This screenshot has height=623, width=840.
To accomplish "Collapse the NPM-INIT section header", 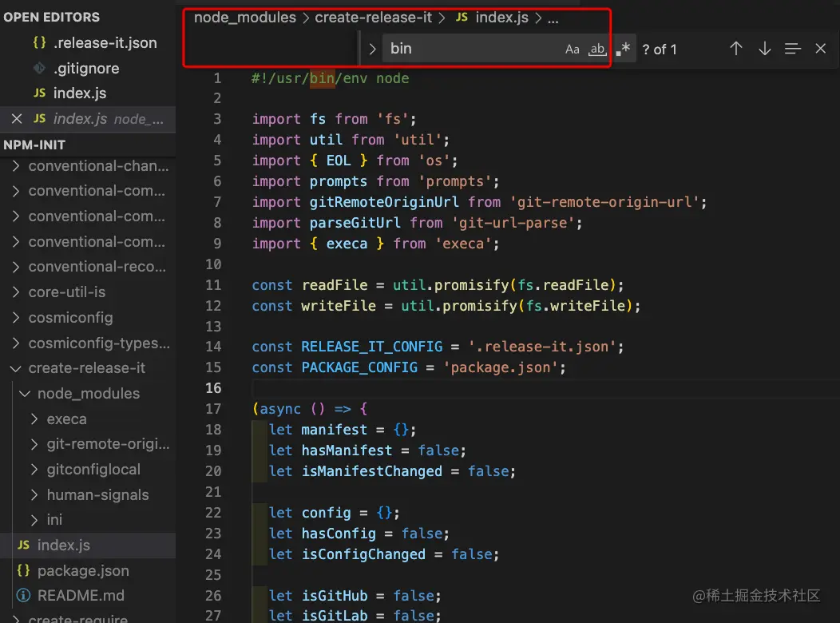I will coord(34,145).
